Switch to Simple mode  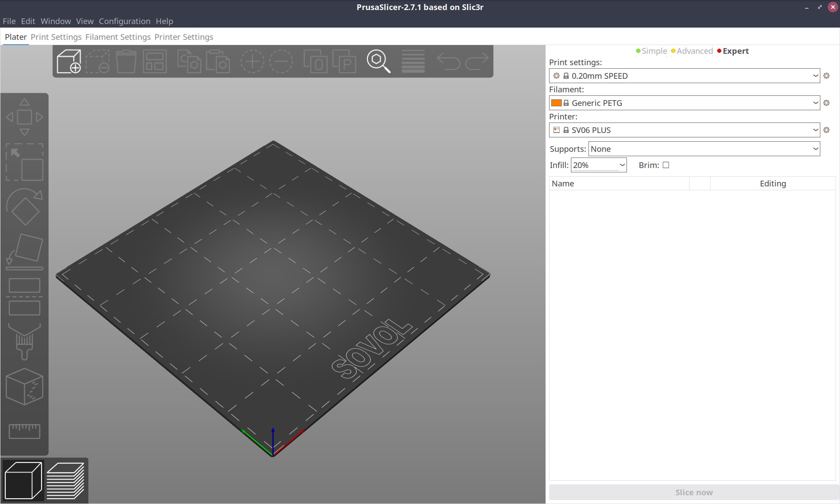point(651,51)
